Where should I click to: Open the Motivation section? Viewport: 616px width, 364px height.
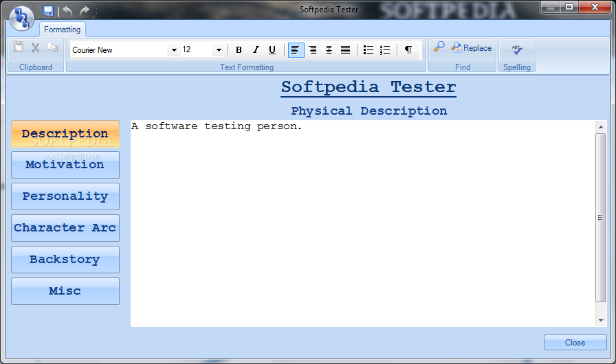[65, 165]
